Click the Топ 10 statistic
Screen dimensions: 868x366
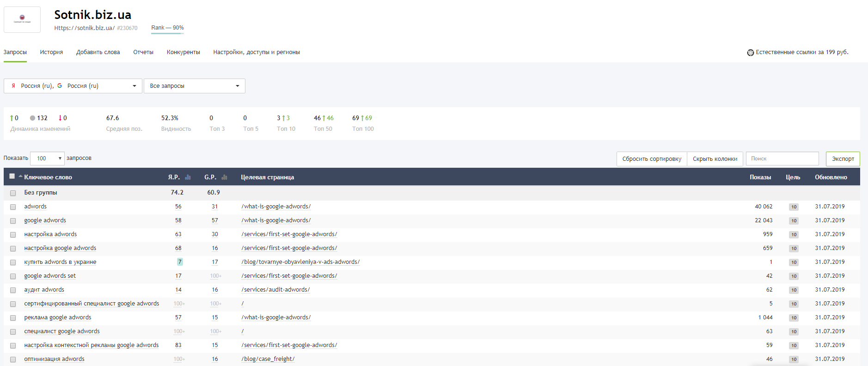tap(286, 123)
